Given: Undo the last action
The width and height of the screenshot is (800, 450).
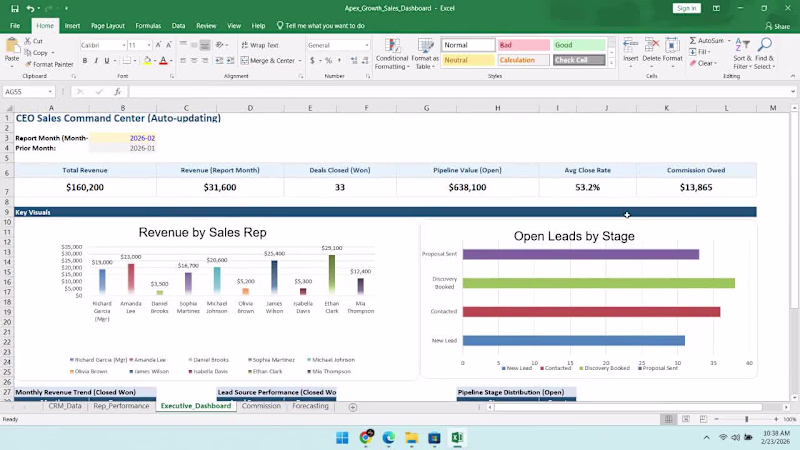Looking at the screenshot, I should (31, 8).
